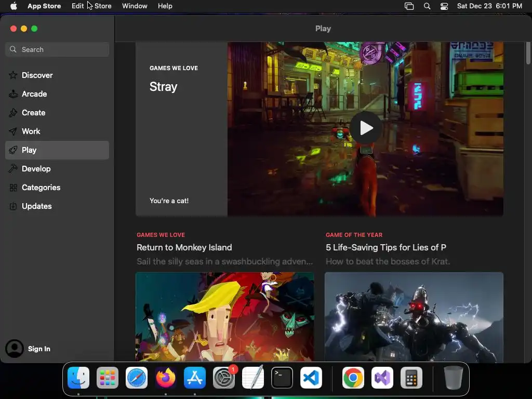Click the account avatar icon beside Sign In
Image resolution: width=532 pixels, height=399 pixels.
pos(14,349)
